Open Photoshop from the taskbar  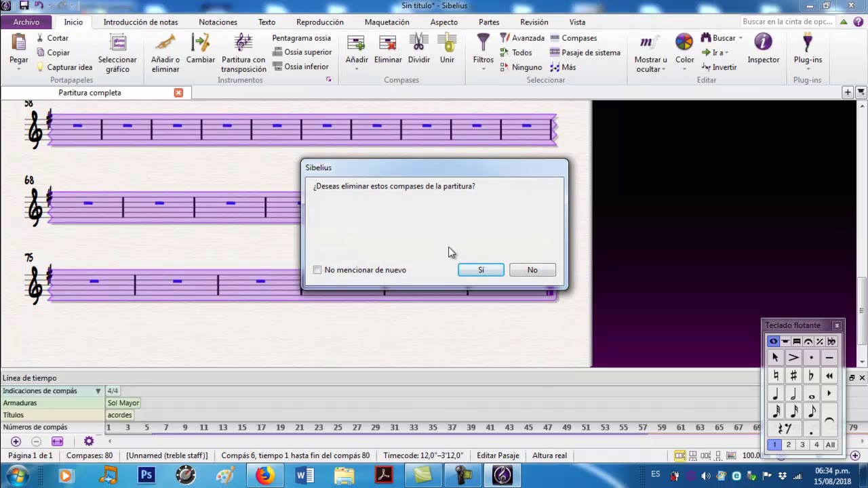coord(146,475)
